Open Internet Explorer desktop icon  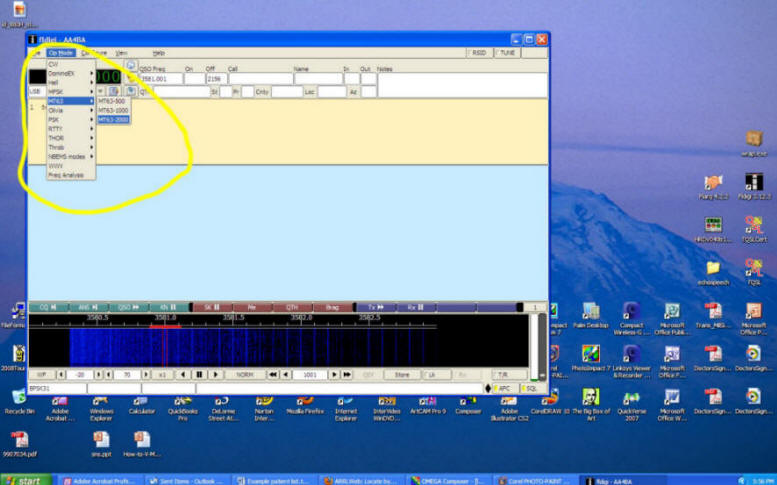click(x=345, y=408)
